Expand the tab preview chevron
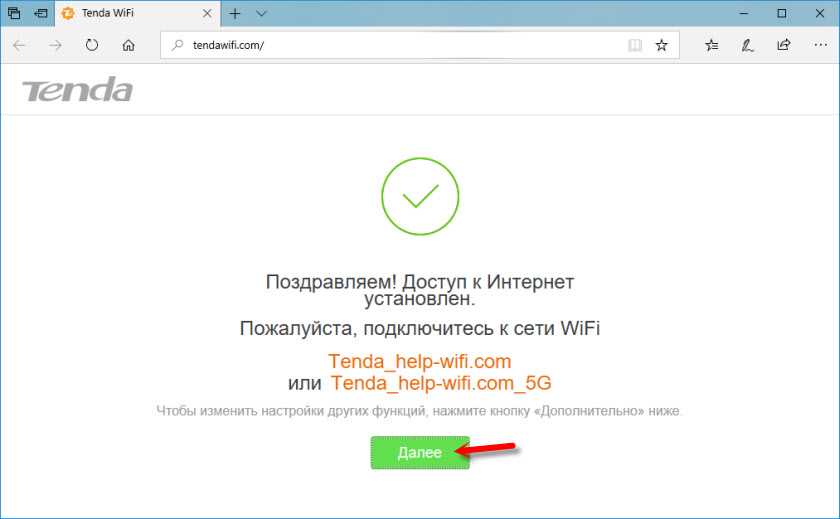Viewport: 840px width, 519px height. 261,13
